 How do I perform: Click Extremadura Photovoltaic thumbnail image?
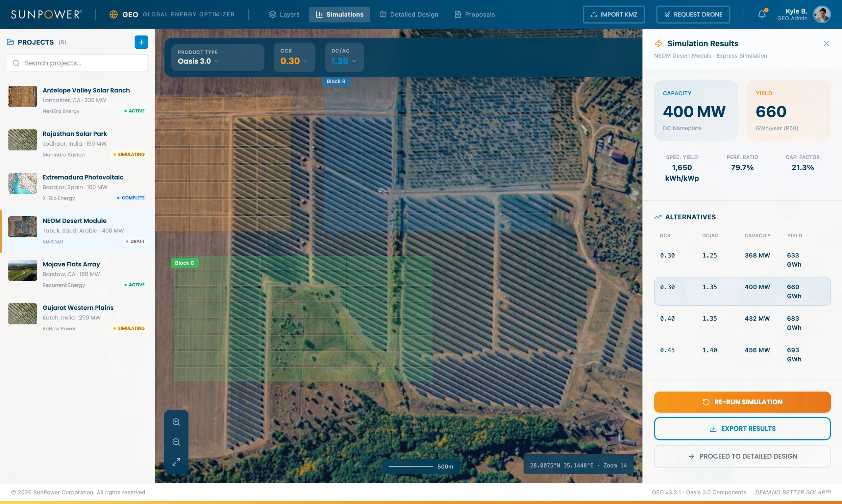23,183
